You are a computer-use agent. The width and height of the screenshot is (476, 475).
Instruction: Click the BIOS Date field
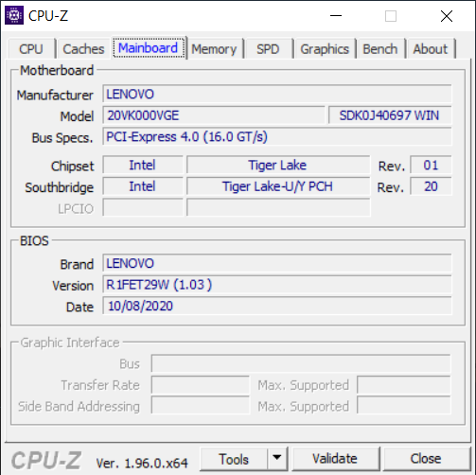pyautogui.click(x=277, y=306)
